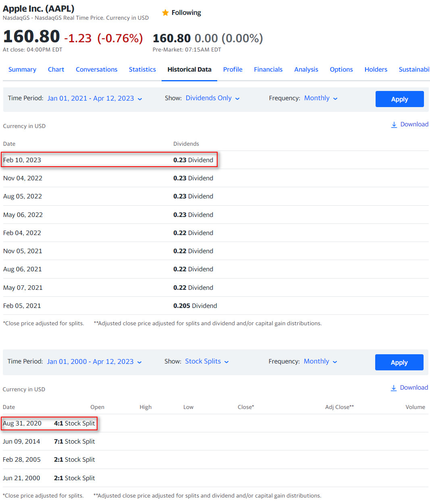The width and height of the screenshot is (430, 504).
Task: Switch to the Chart tab
Action: tap(56, 70)
